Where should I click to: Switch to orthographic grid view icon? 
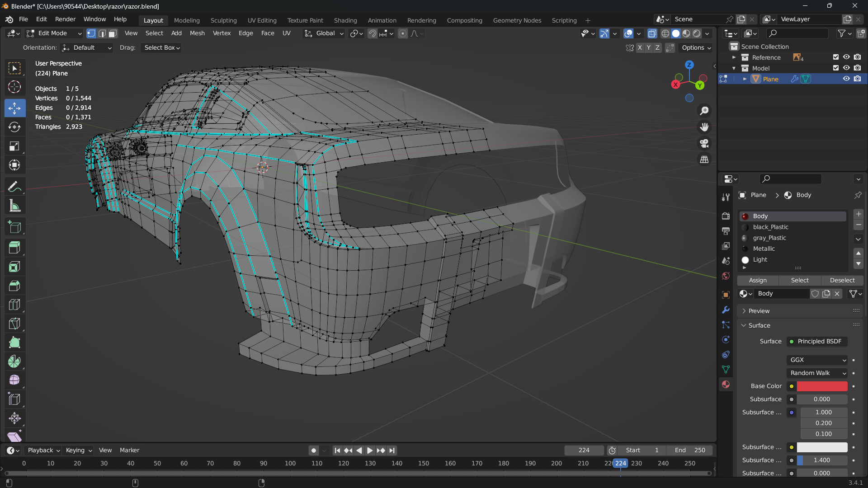coord(704,160)
